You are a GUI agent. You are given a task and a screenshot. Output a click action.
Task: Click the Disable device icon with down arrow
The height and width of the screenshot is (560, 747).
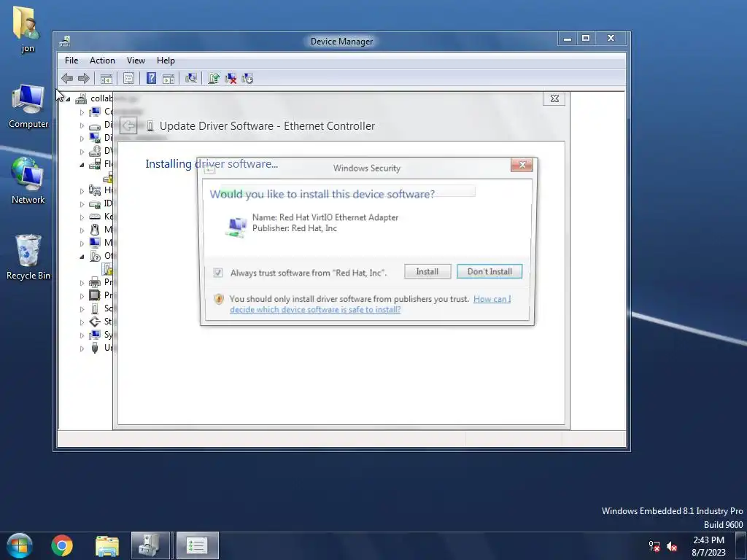tap(247, 79)
